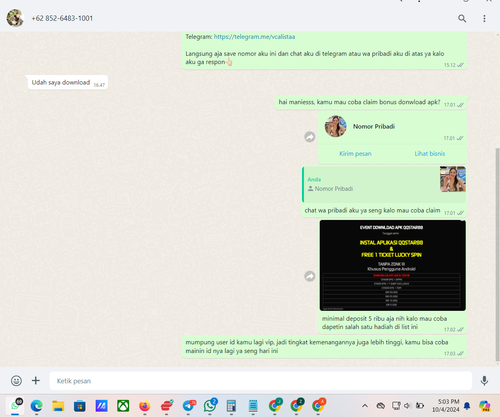Open Notepad from taskbar

click(x=253, y=406)
